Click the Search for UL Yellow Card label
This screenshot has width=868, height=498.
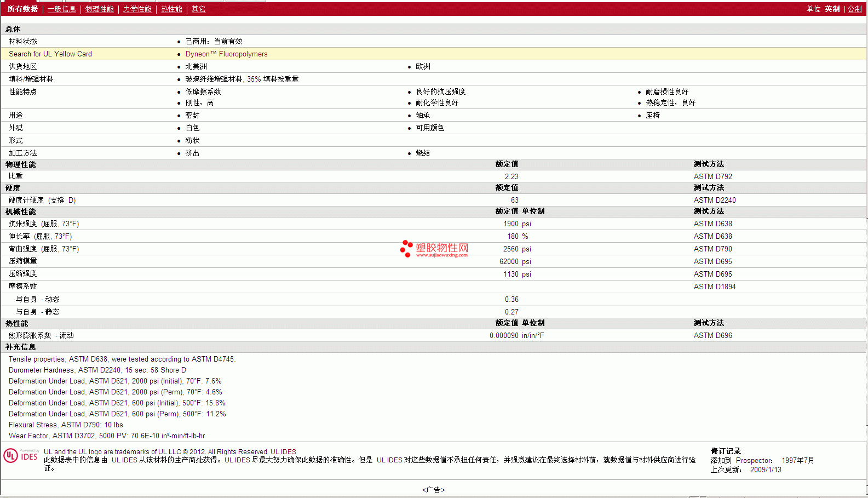point(50,54)
